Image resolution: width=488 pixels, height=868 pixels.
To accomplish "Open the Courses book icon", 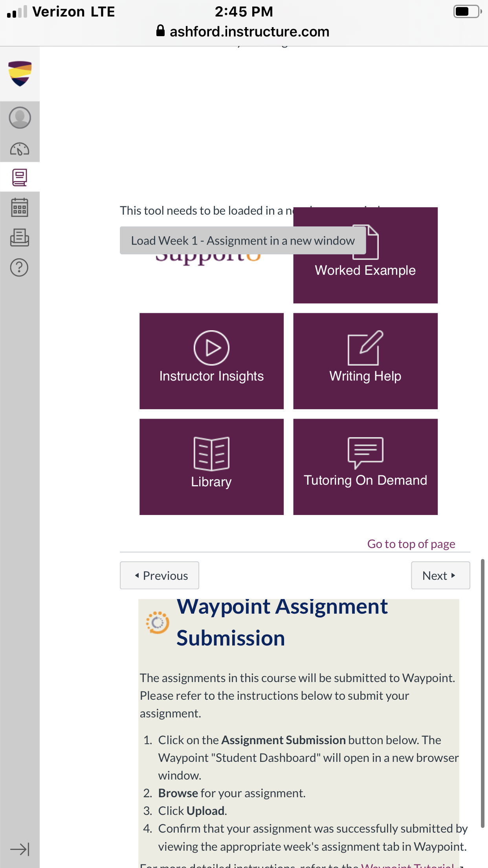I will (x=20, y=177).
